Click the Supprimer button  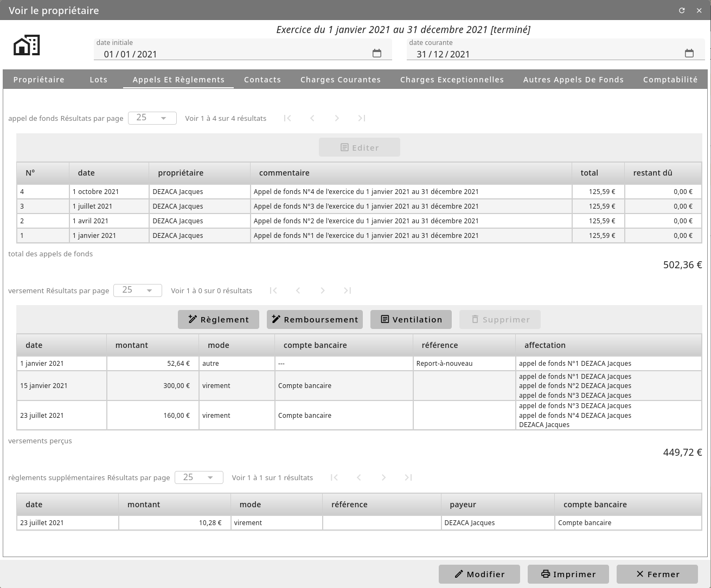point(500,319)
